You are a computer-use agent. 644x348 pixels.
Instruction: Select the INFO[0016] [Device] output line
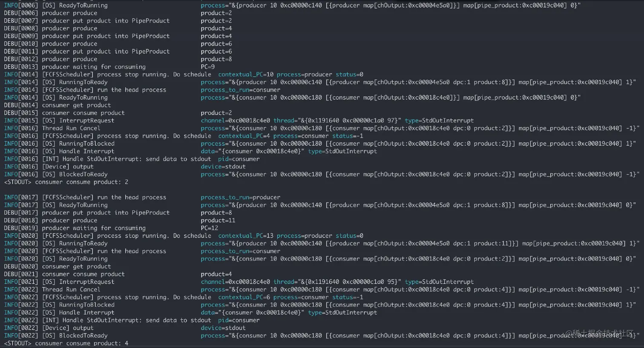point(125,166)
